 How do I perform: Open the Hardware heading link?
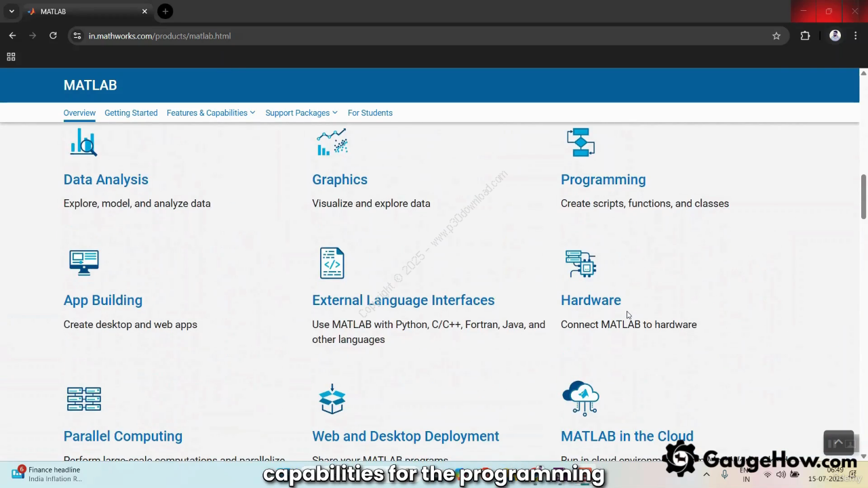pyautogui.click(x=591, y=300)
